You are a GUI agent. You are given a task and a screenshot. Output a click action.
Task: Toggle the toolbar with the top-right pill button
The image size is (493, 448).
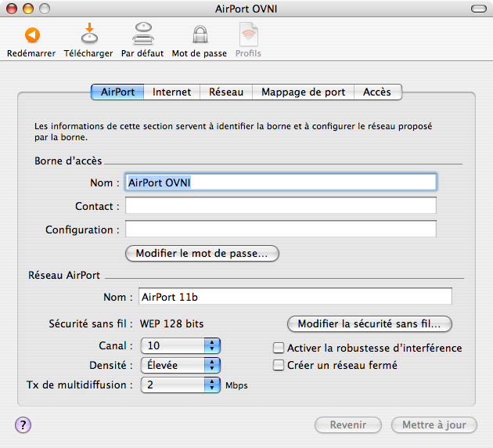click(479, 9)
